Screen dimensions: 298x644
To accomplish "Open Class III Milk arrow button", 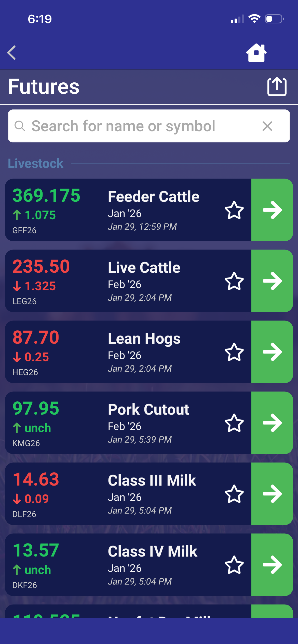I will pyautogui.click(x=272, y=494).
